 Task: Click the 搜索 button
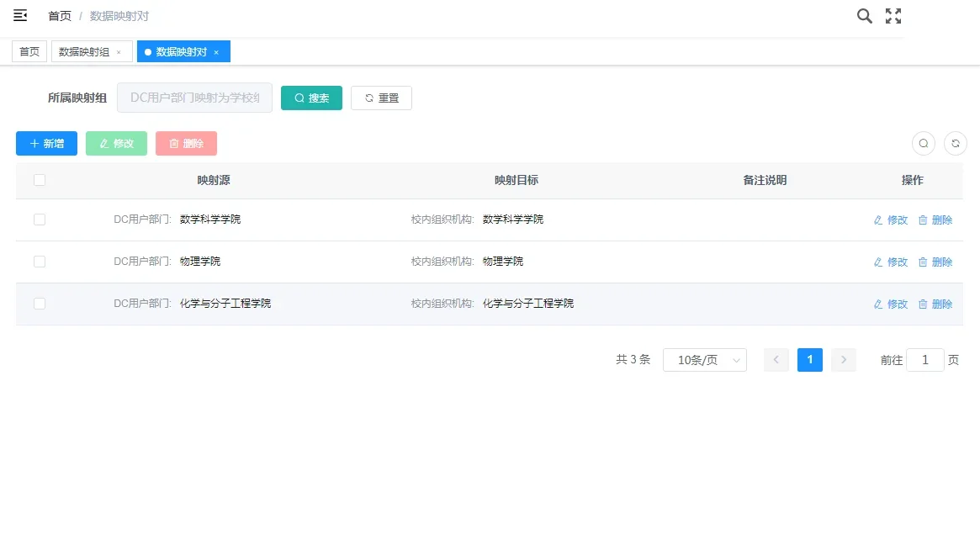[x=311, y=98]
